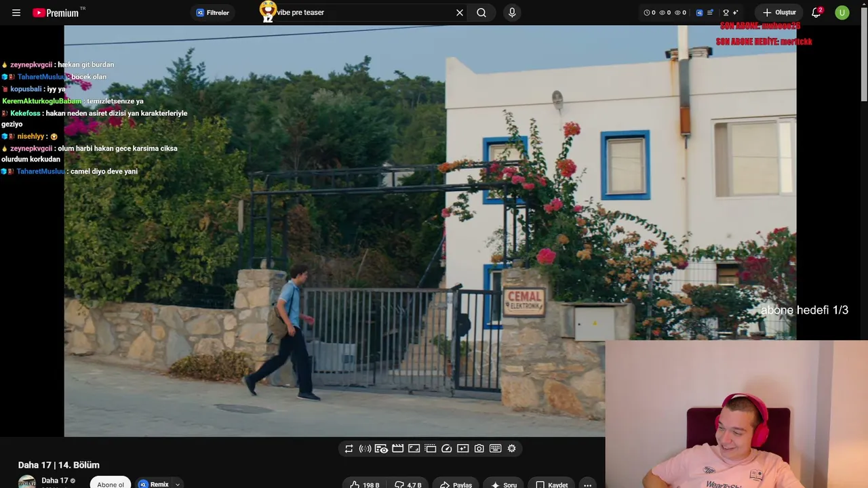Open the trophy icon in header

(x=726, y=13)
